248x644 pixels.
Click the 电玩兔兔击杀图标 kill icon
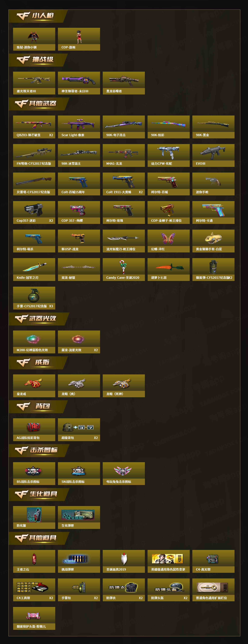pyautogui.click(x=124, y=474)
